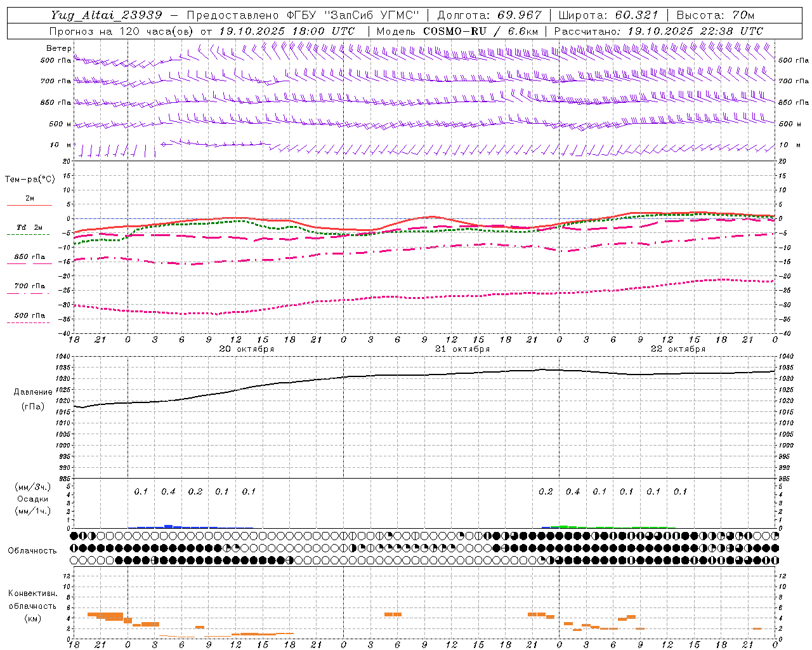
Task: Click the (мм/1ч.) precipitation unit label
Action: (33, 511)
